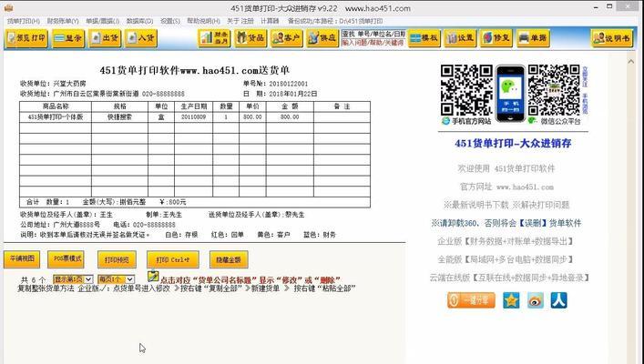Click the 商品名称 column header
Viewport: 644px width, 364px height.
coord(56,106)
